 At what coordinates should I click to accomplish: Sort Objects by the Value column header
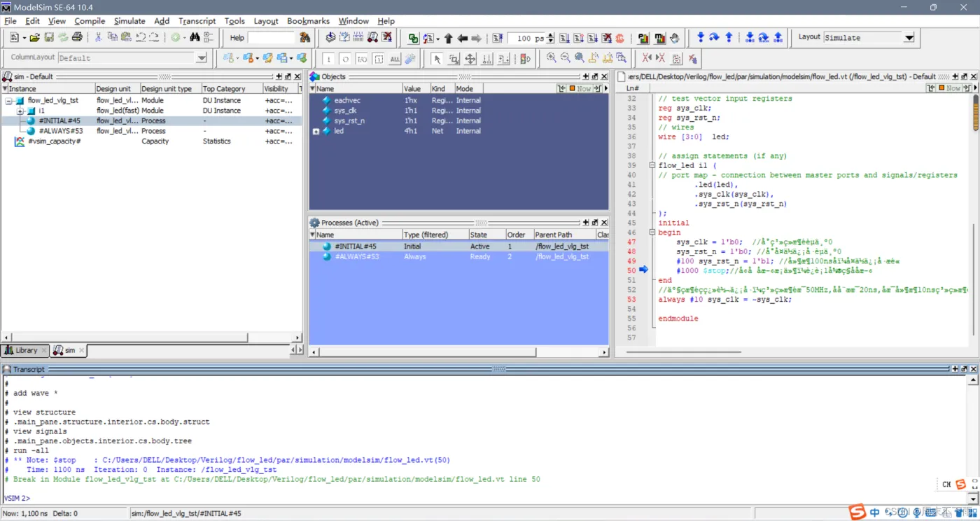pyautogui.click(x=416, y=89)
